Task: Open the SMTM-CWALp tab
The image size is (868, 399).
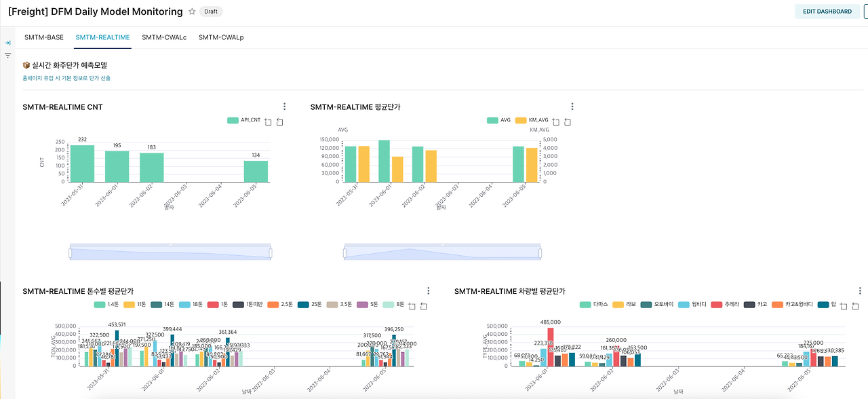Action: (221, 37)
